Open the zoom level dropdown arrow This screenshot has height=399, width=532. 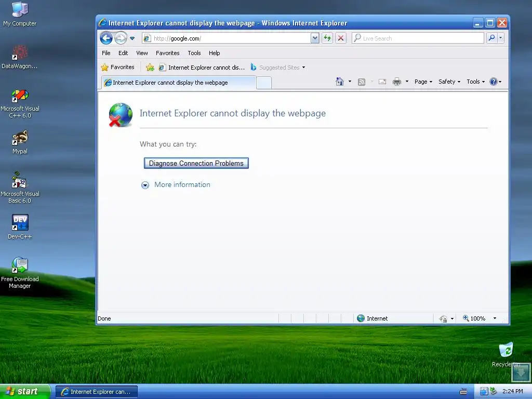point(495,318)
